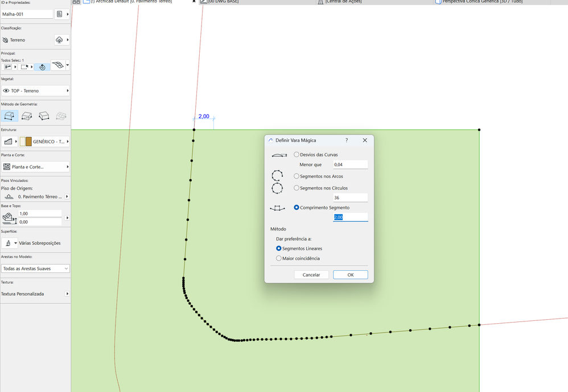The height and width of the screenshot is (392, 568).
Task: Click the circle segments diagram icon
Action: pos(277,188)
